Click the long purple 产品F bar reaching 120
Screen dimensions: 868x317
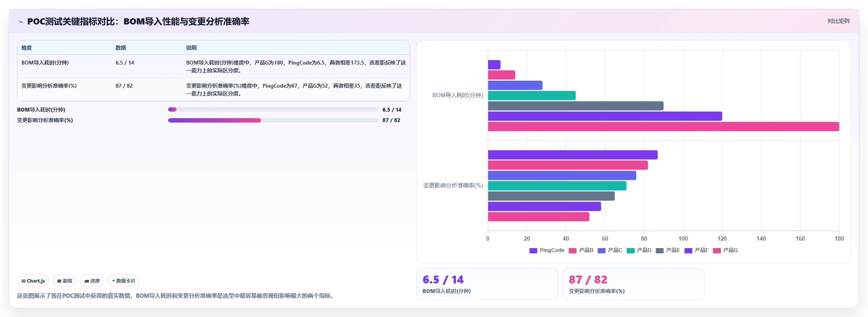[605, 116]
